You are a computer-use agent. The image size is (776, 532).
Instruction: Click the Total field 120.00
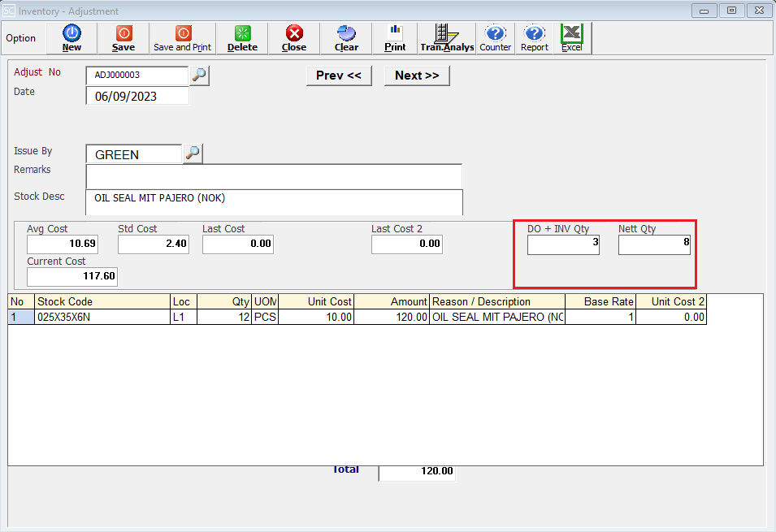417,471
